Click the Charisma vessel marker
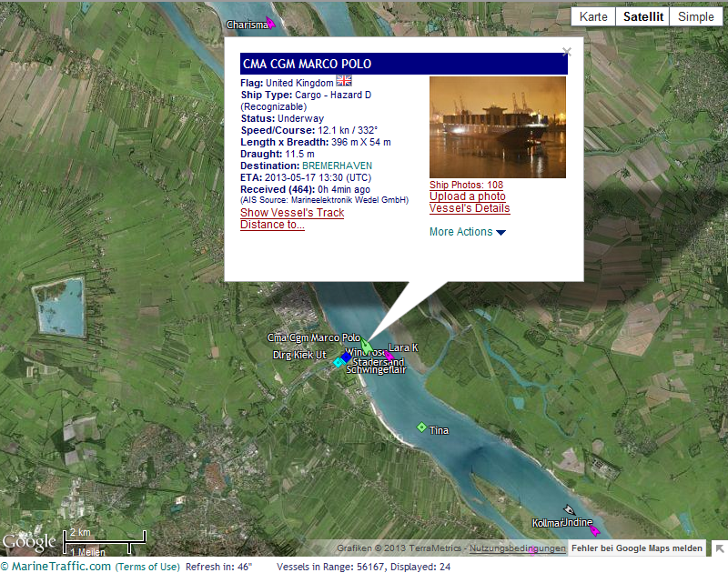Image resolution: width=728 pixels, height=583 pixels. point(269,23)
